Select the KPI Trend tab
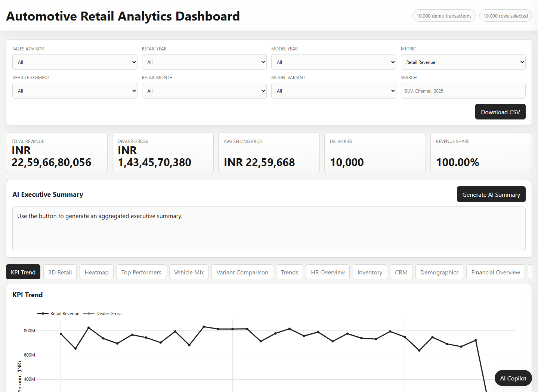538x392 pixels. click(23, 272)
